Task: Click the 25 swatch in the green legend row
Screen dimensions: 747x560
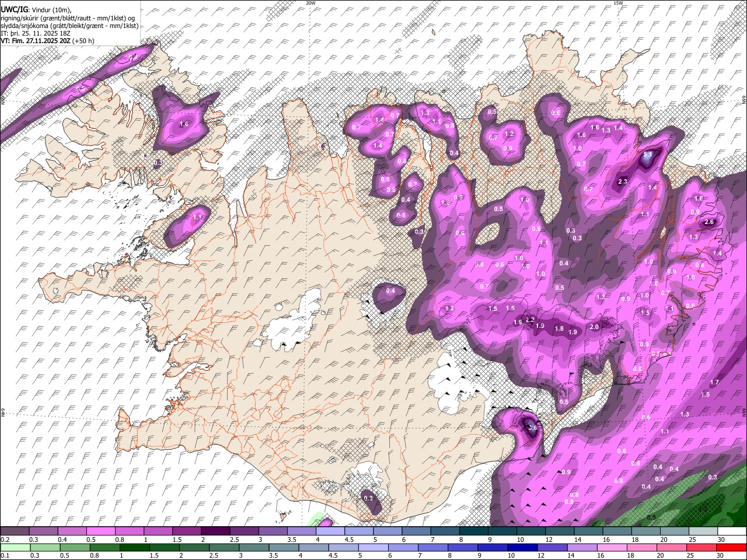Action: pos(701,547)
